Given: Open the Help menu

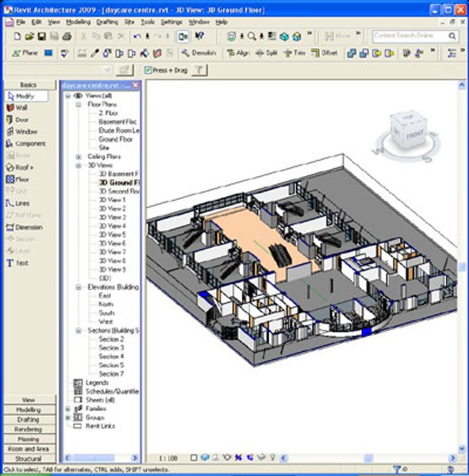Looking at the screenshot, I should (221, 22).
